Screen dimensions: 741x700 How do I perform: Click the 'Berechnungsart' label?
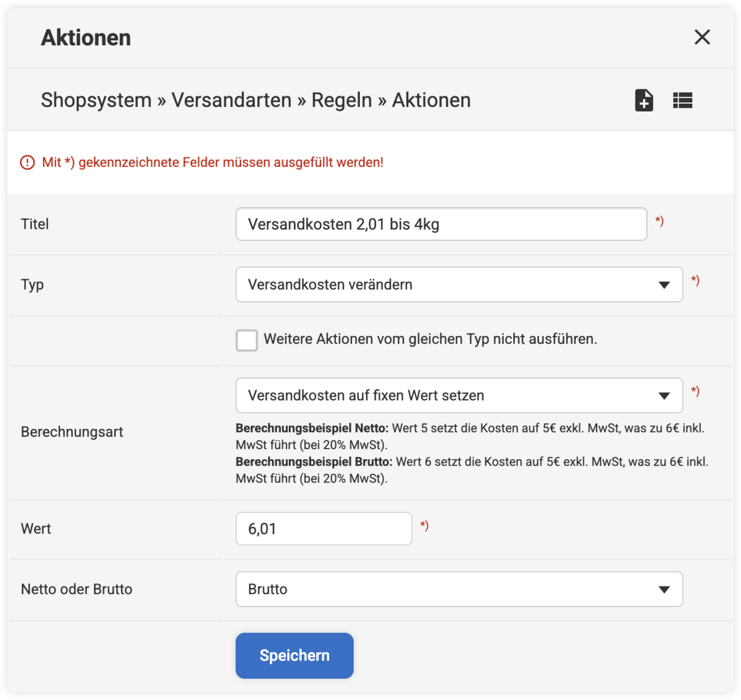tap(72, 432)
